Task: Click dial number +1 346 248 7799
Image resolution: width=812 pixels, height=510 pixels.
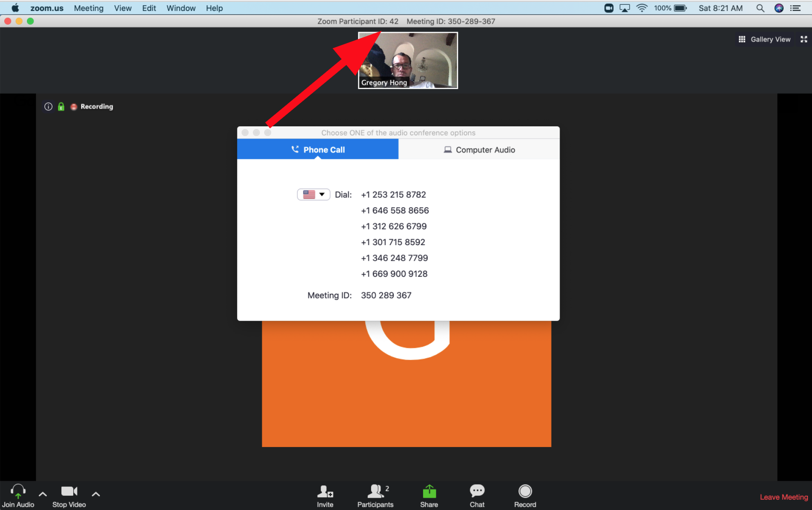Action: (x=394, y=258)
